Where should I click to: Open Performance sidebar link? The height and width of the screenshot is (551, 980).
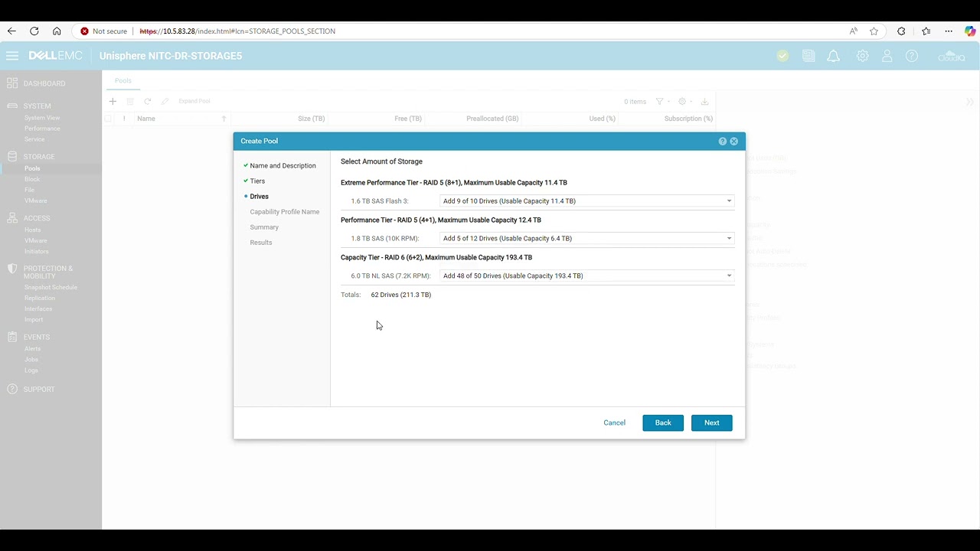[42, 129]
